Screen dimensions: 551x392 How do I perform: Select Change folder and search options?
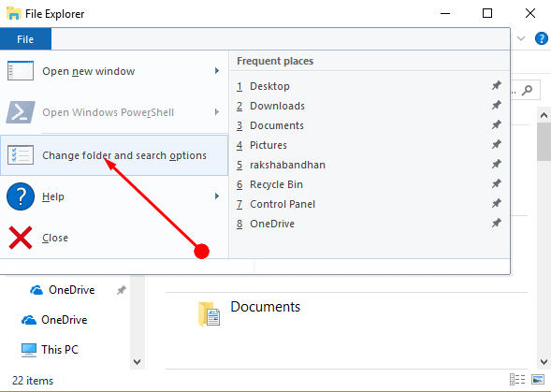pos(114,155)
